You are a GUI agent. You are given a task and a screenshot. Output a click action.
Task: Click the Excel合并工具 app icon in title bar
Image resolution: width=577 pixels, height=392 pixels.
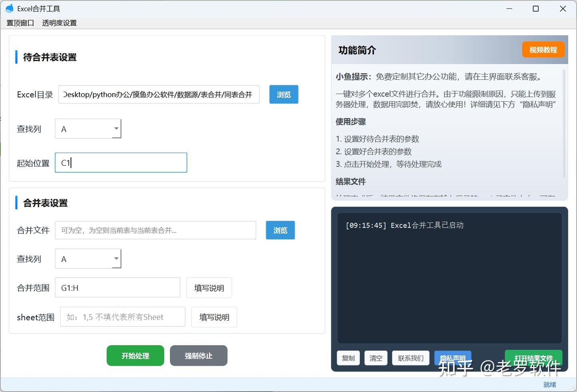(x=9, y=8)
